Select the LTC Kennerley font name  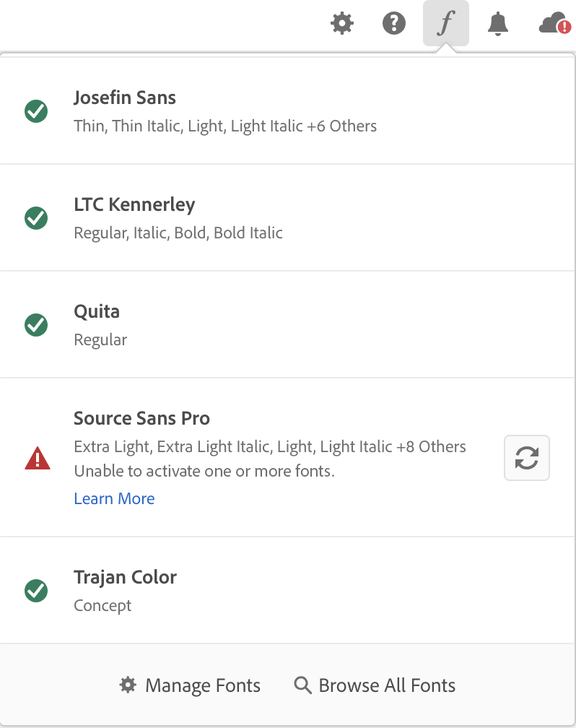pyautogui.click(x=134, y=204)
